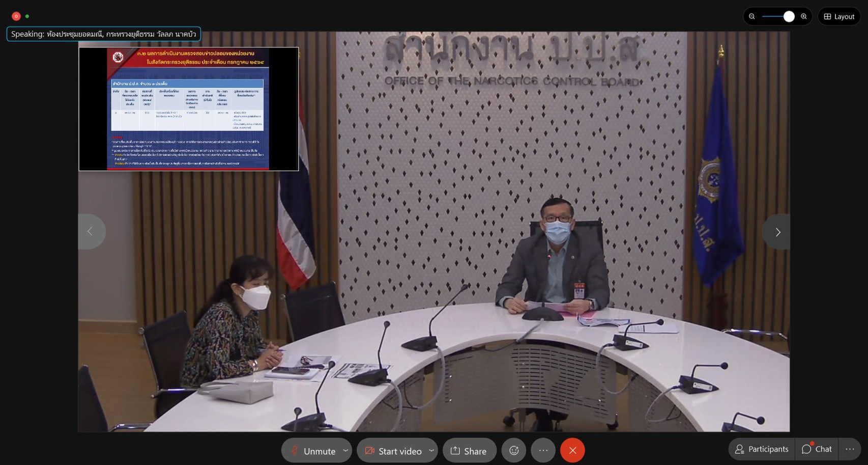Leave the meeting with red X button

pos(572,450)
